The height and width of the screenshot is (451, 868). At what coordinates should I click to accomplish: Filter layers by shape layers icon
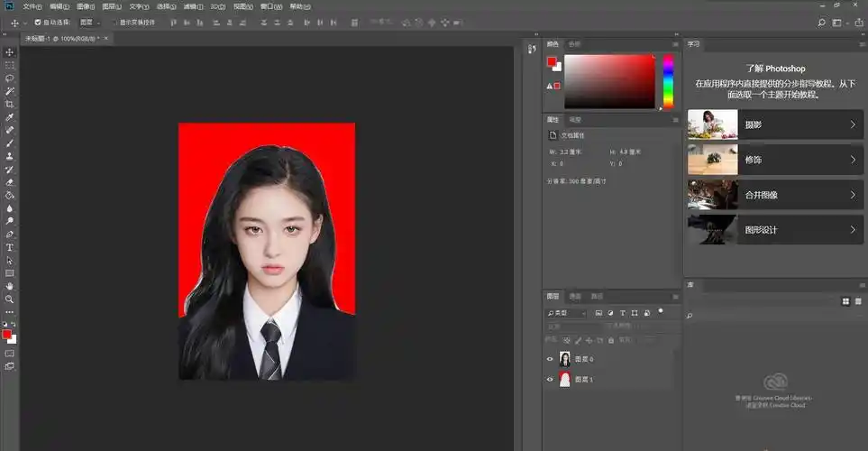(635, 313)
